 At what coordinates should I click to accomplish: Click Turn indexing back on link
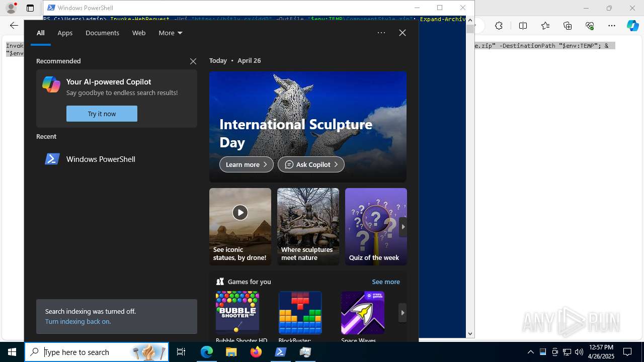(x=78, y=321)
